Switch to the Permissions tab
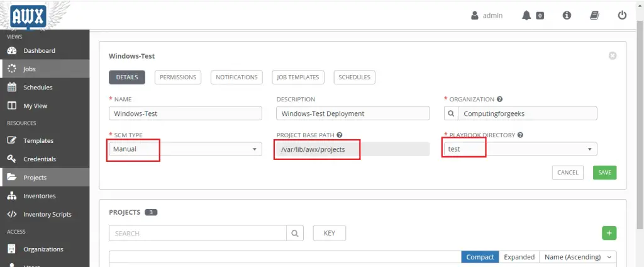The width and height of the screenshot is (644, 267). click(x=178, y=77)
